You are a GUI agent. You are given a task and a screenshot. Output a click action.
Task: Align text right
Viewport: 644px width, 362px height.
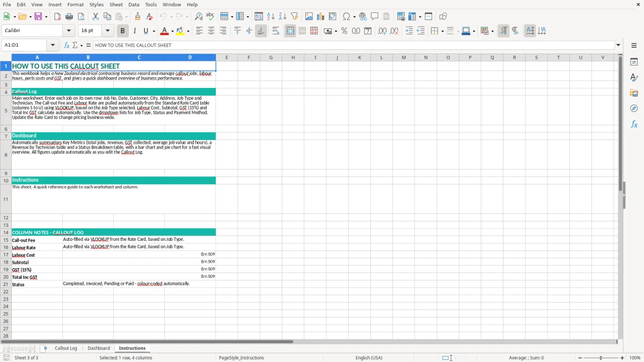coord(223,31)
